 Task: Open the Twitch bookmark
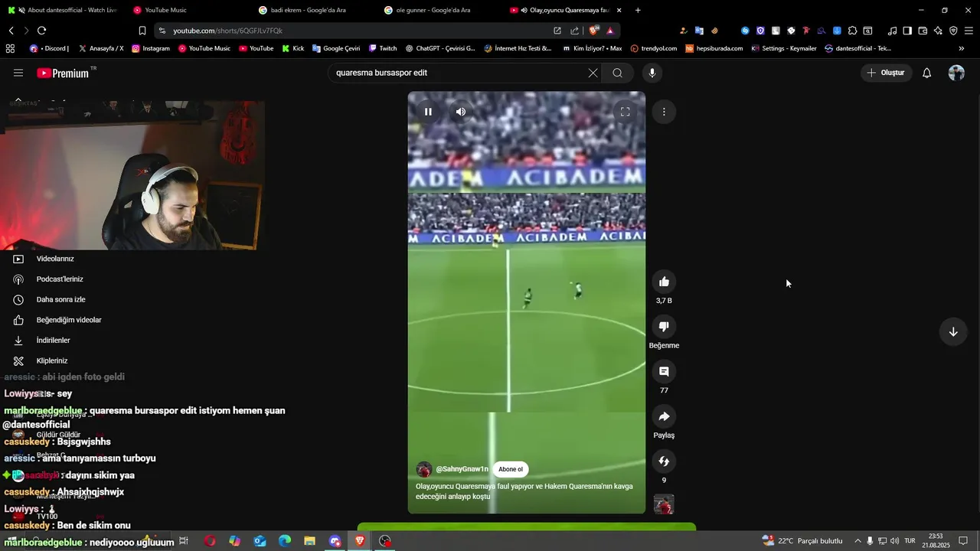point(383,48)
